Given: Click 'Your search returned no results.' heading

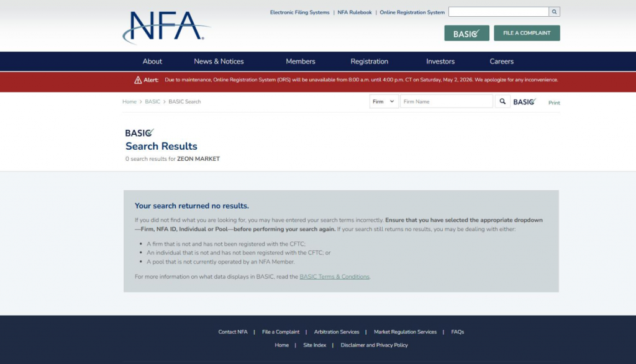Looking at the screenshot, I should click(191, 206).
